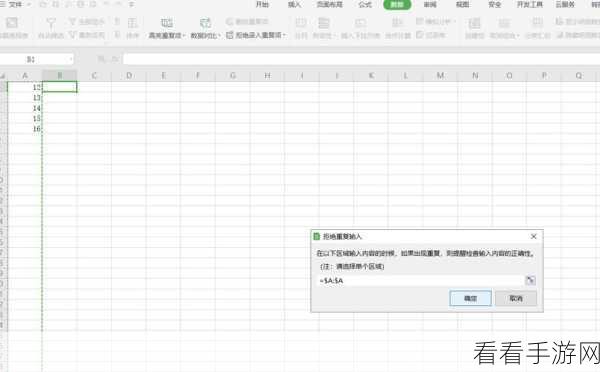600x372 pixels.
Task: Switch to the 公式 tab
Action: point(365,5)
